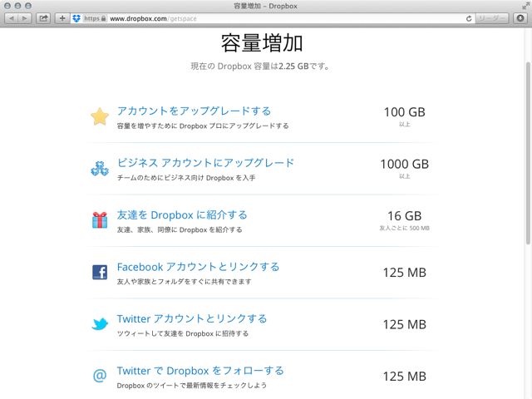Click the vertical scrollbar thumb
Screen dimensions: 532x399
point(528,153)
